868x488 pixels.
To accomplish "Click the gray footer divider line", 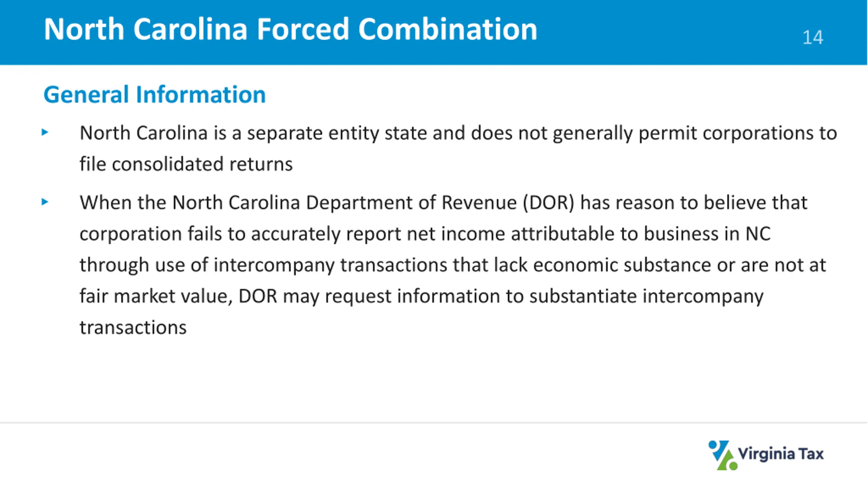I will [434, 423].
